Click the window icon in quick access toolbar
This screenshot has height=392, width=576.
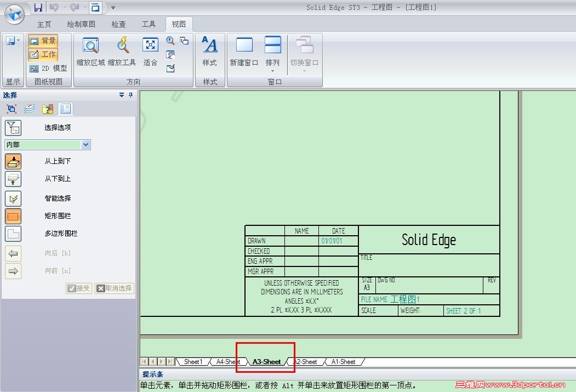[95, 7]
